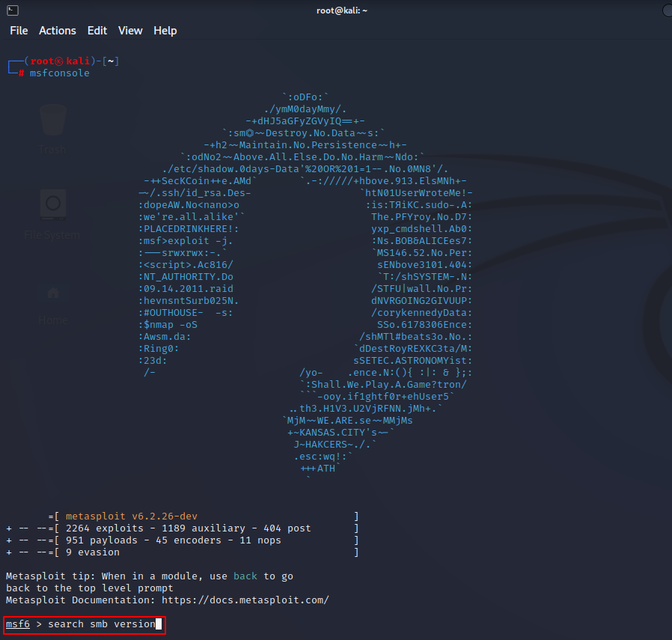Screen dimensions: 672x640
Task: Open the File menu
Action: [x=19, y=31]
